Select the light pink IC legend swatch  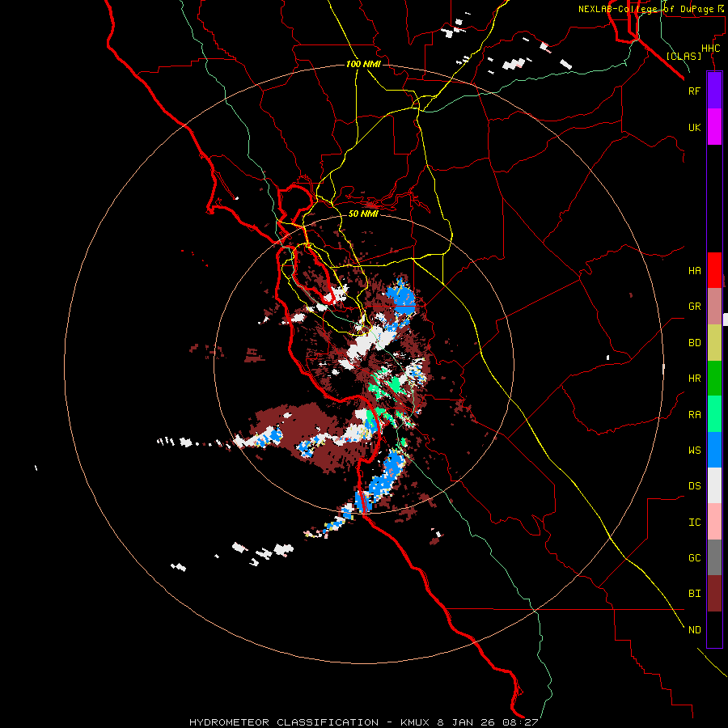(x=714, y=522)
